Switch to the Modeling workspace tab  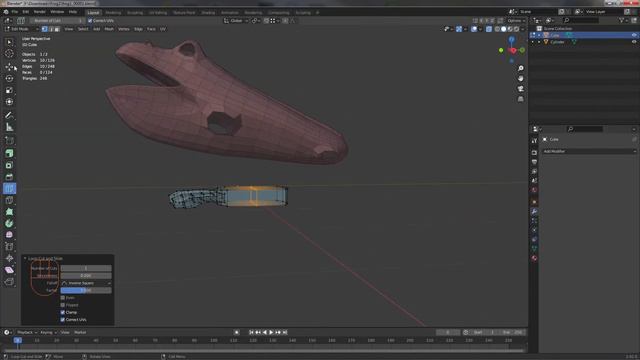pyautogui.click(x=113, y=13)
